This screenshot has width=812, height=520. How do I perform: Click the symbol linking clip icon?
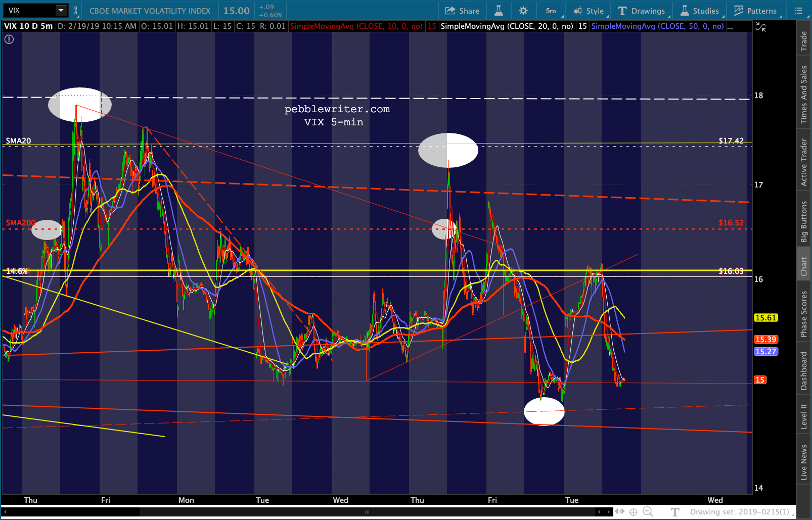[75, 11]
